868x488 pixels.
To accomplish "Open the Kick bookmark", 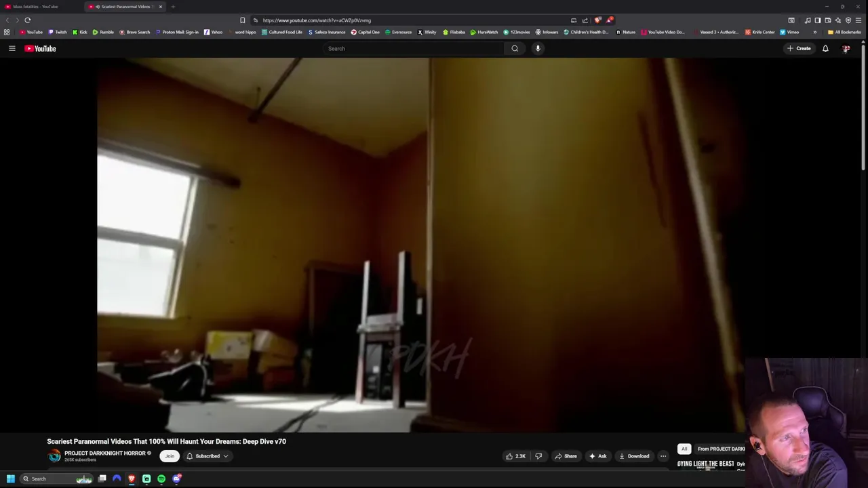I will [x=80, y=32].
